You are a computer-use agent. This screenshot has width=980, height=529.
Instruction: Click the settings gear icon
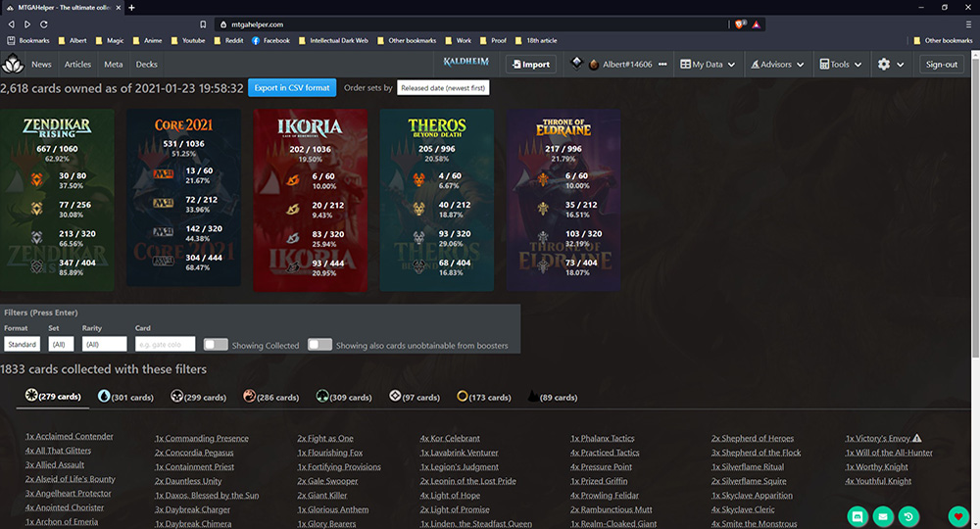884,64
